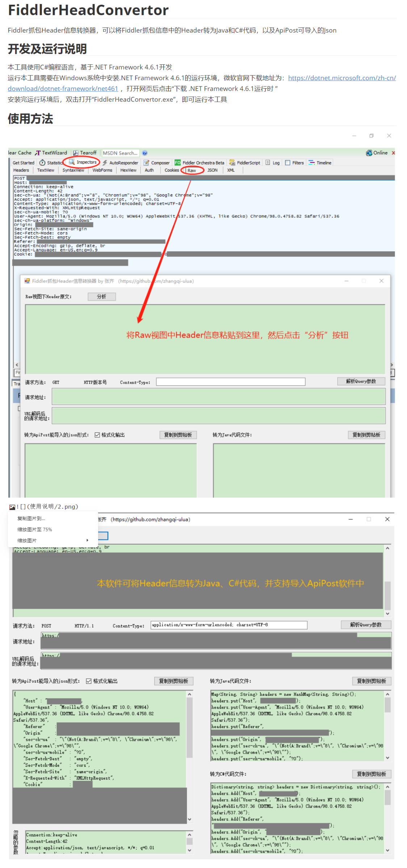
Task: Click 解析Query参数 button in empty converter window
Action: point(361,381)
